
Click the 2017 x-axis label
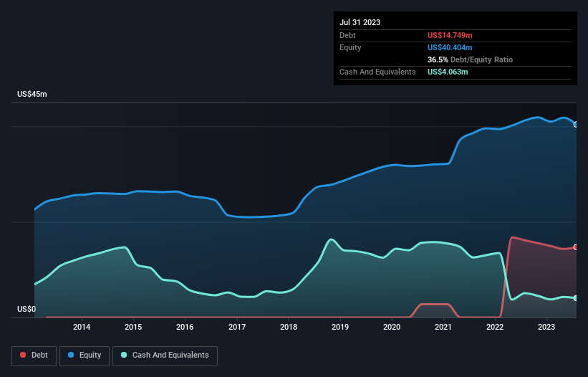pos(237,327)
